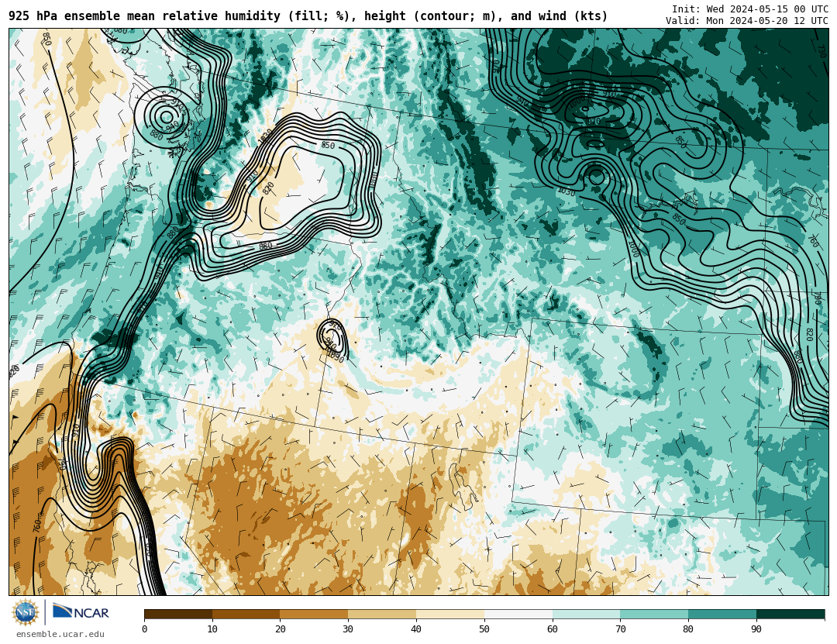Viewport: 837px width, 644px height.
Task: Select the 70–80% light teal colorbar swatch
Action: [654, 614]
